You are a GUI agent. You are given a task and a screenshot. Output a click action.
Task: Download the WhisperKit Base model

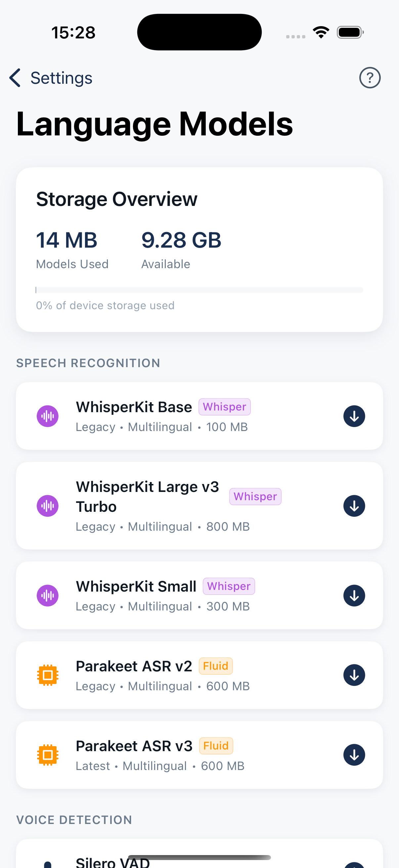(x=354, y=416)
